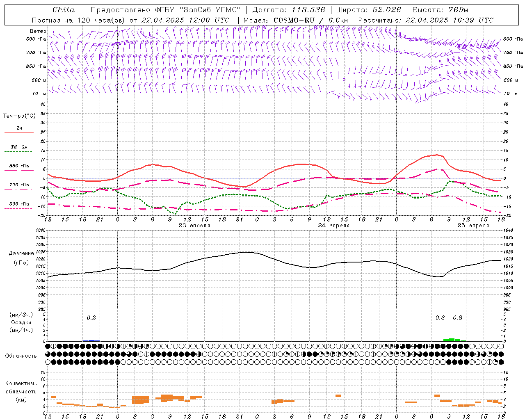Click the Конвективн. convective cloud label

point(21,383)
